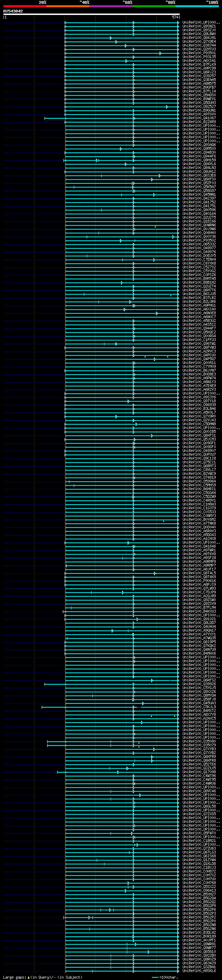The width and height of the screenshot is (222, 980).
Task: Select the UniRef100_Q8T4L5 label
Action: (x=199, y=573)
